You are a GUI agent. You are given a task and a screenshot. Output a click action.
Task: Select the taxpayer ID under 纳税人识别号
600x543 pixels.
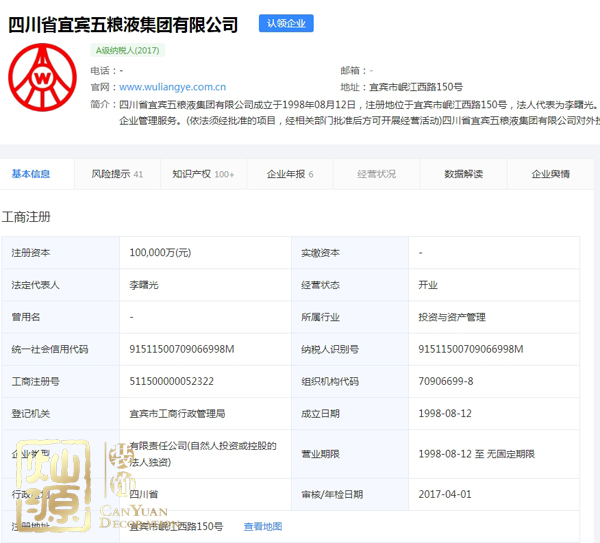[x=471, y=349]
